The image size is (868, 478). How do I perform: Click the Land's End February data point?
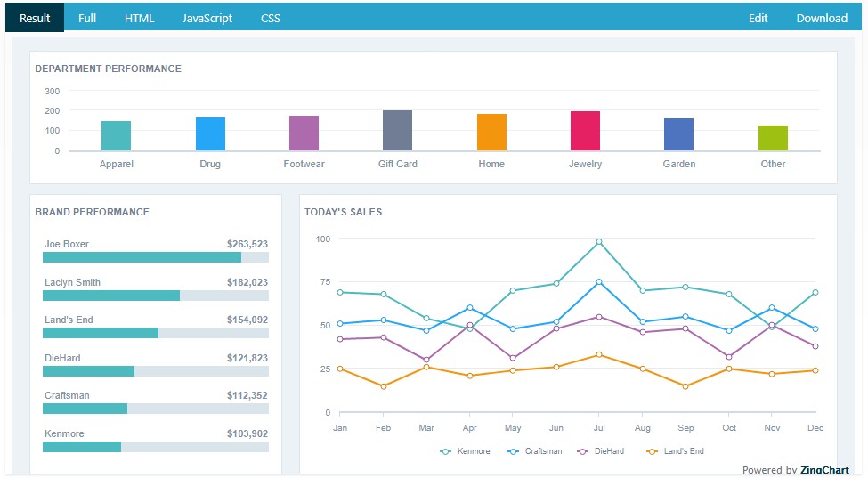383,386
